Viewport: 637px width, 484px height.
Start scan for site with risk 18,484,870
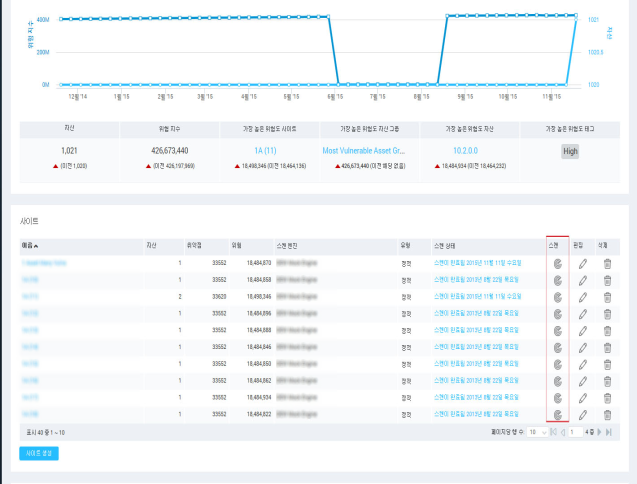coord(558,263)
